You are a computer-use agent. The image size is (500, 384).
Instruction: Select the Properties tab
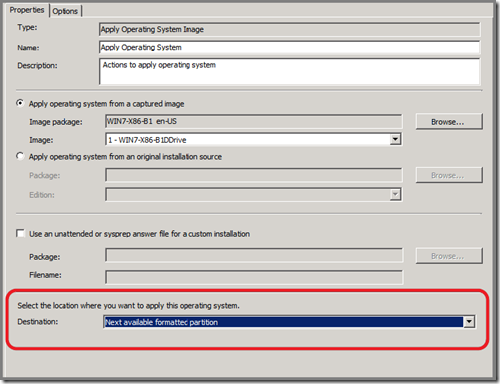pos(27,10)
